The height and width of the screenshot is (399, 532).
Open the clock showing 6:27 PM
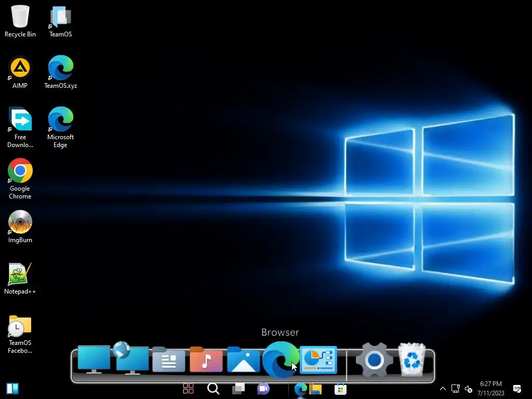(490, 389)
